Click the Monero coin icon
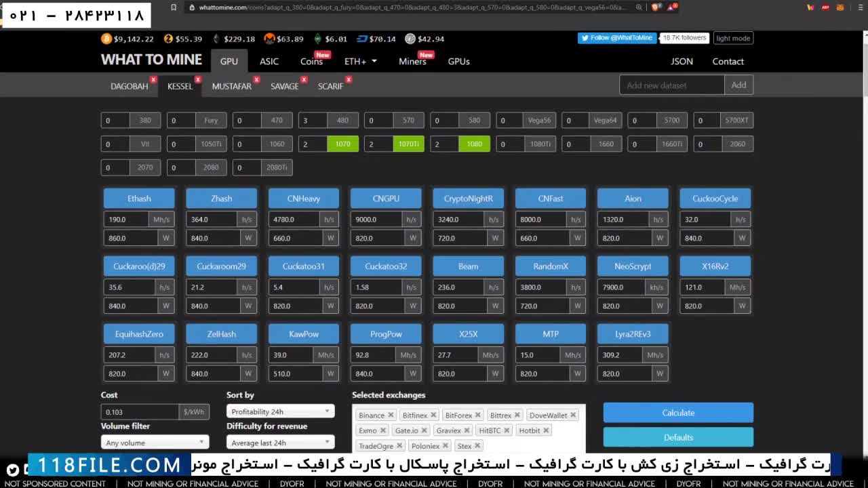The width and height of the screenshot is (868, 488). [269, 39]
